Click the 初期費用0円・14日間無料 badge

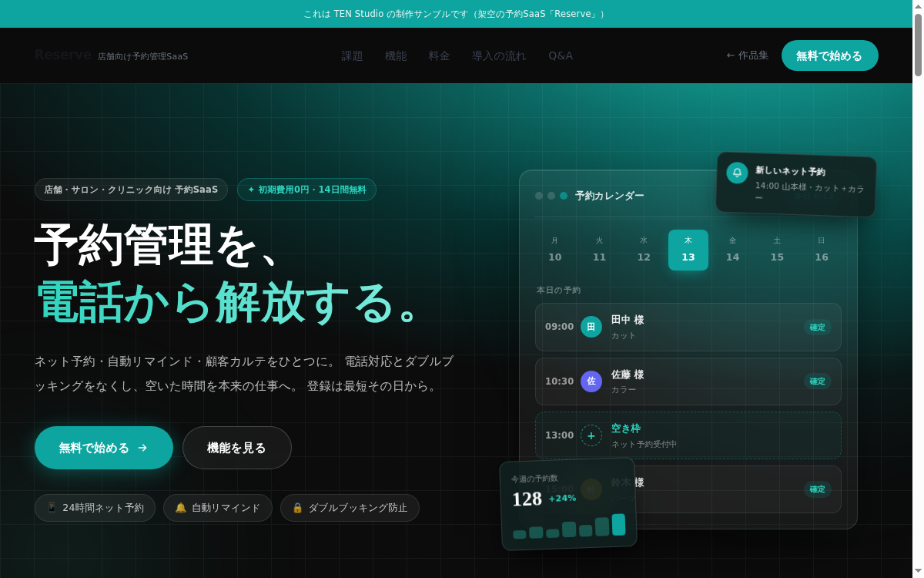306,190
